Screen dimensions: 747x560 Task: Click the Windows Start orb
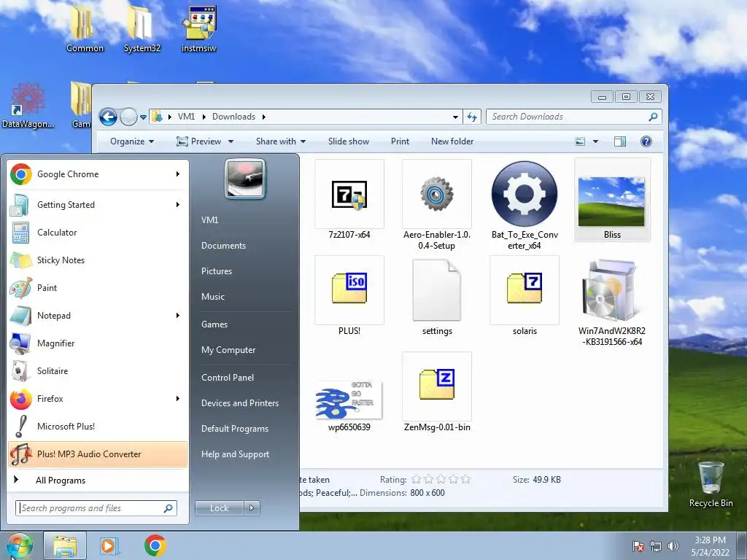tap(18, 545)
